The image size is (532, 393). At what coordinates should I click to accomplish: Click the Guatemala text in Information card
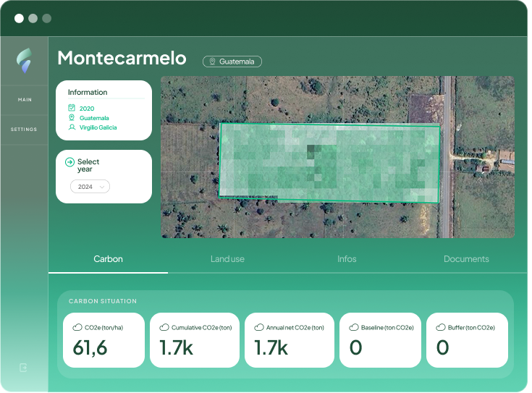[94, 118]
